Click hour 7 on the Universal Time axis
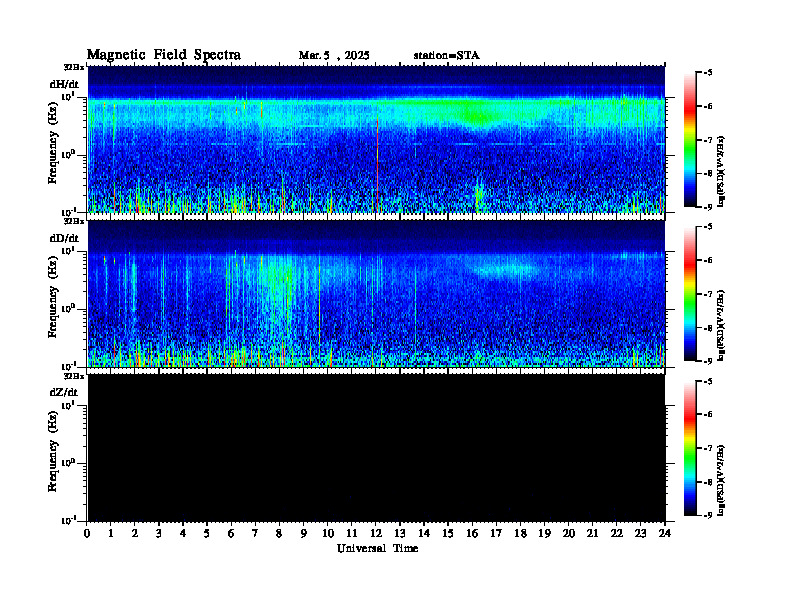The width and height of the screenshot is (792, 612). [256, 534]
